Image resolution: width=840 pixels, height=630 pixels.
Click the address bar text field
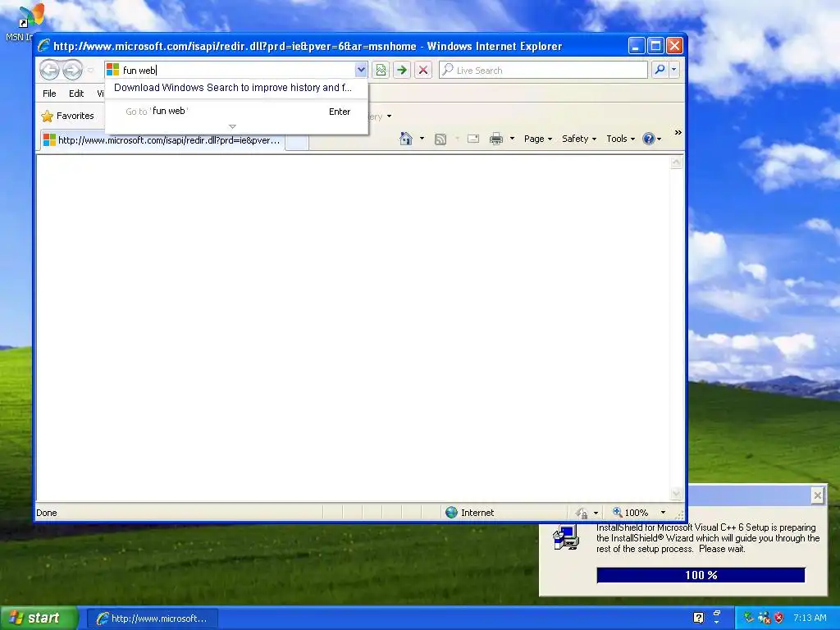[237, 71]
